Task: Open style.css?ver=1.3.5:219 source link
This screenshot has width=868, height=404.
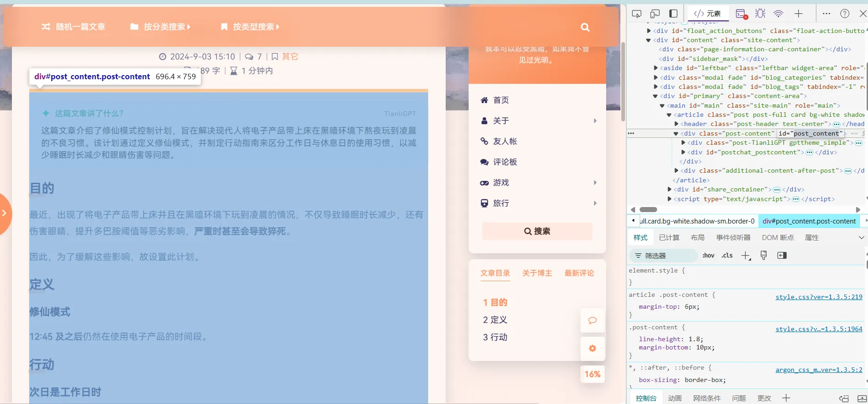Action: 819,297
